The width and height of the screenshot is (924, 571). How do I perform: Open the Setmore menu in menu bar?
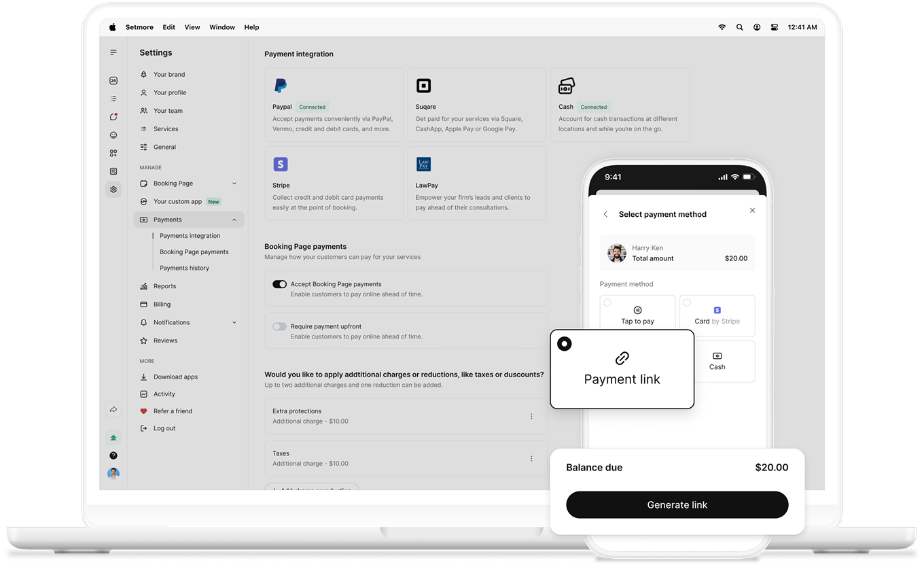click(x=139, y=27)
